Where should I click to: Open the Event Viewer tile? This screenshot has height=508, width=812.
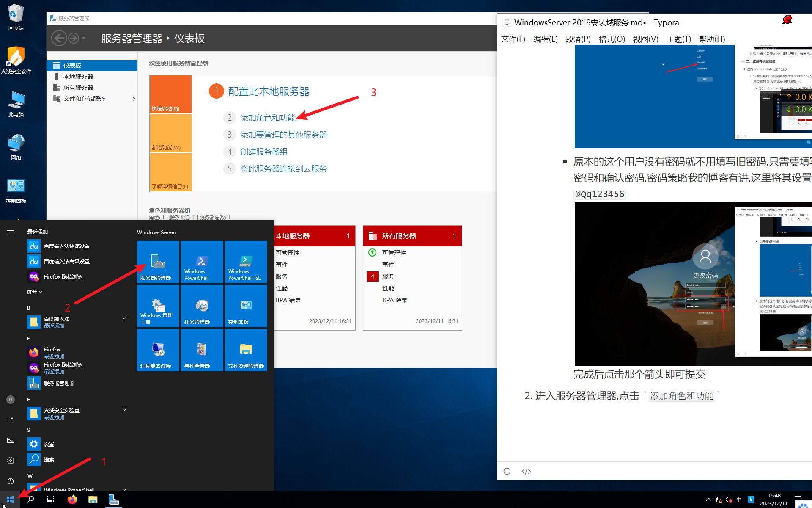point(202,350)
